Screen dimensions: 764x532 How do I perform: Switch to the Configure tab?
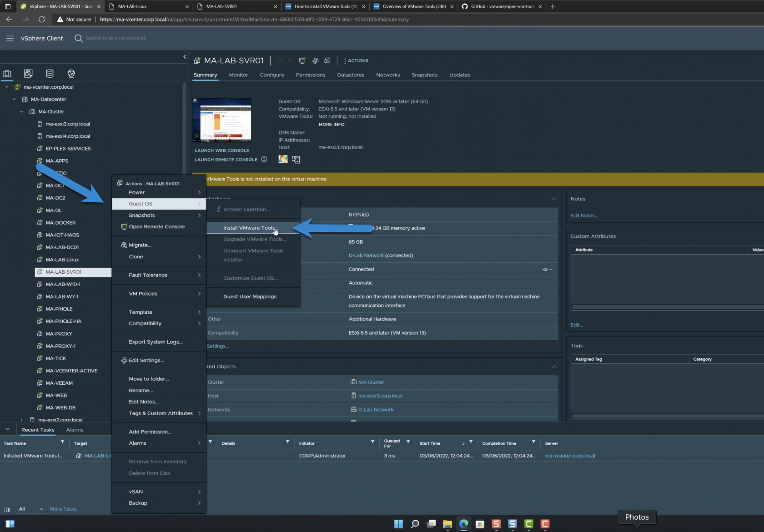pyautogui.click(x=272, y=75)
